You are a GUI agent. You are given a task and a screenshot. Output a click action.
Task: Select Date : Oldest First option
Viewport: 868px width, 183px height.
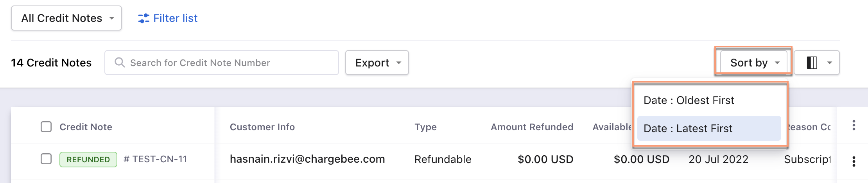(689, 100)
